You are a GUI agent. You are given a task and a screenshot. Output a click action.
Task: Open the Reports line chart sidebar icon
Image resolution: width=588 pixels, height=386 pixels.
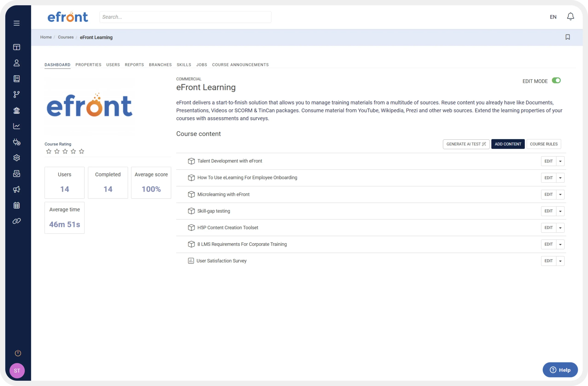pyautogui.click(x=17, y=126)
